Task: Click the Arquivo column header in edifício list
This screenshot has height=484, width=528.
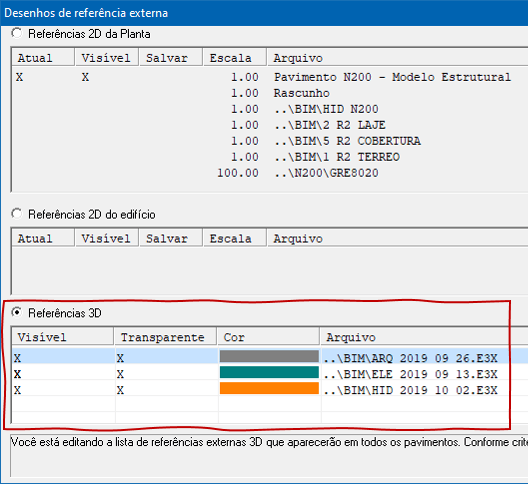Action: click(398, 238)
